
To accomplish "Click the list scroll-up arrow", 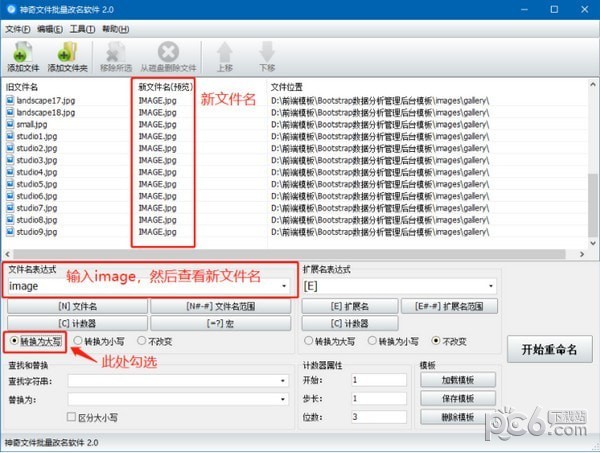I will (592, 84).
